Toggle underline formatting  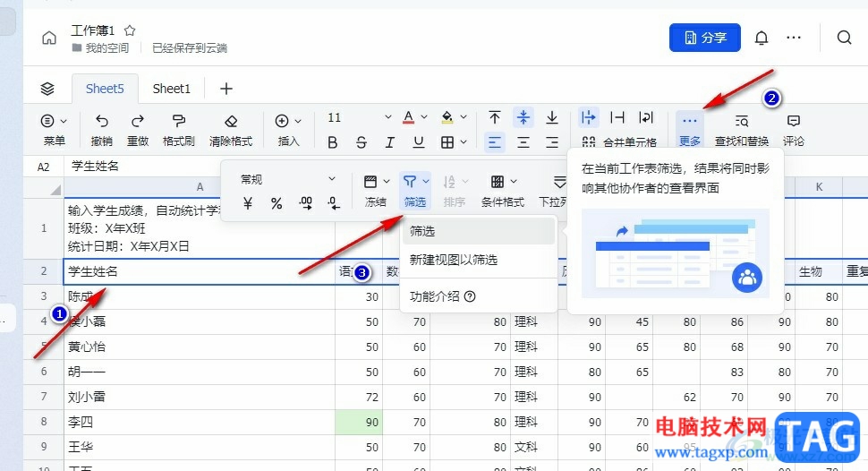pyautogui.click(x=419, y=142)
